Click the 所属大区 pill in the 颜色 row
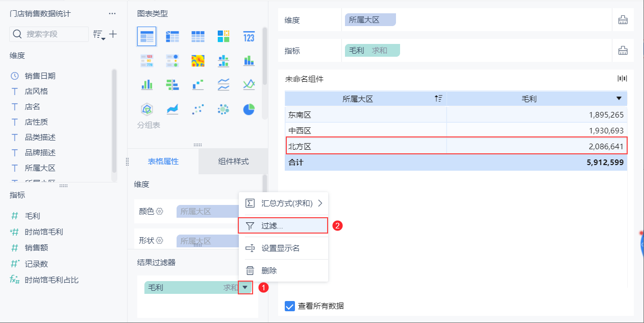 tap(208, 211)
